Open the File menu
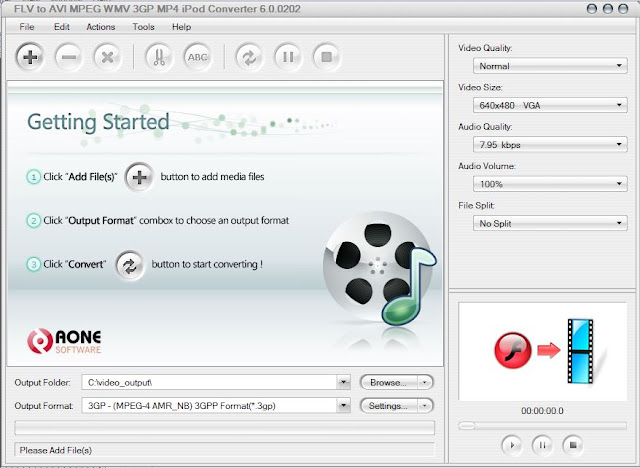The height and width of the screenshot is (468, 640). 27,27
